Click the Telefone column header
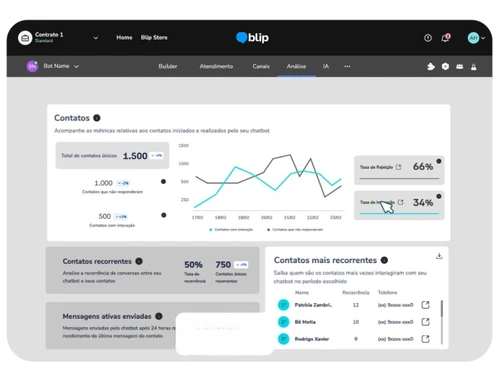 tap(387, 293)
